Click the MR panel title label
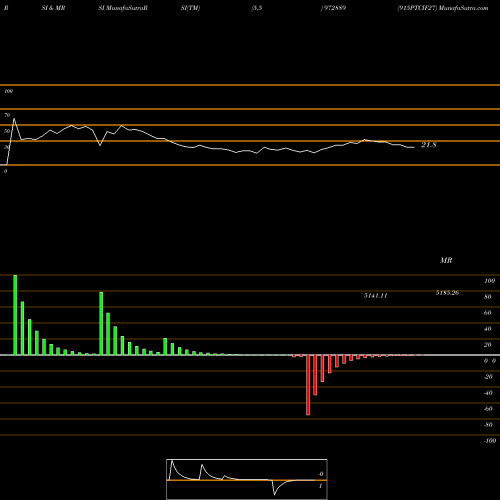 pyautogui.click(x=446, y=260)
